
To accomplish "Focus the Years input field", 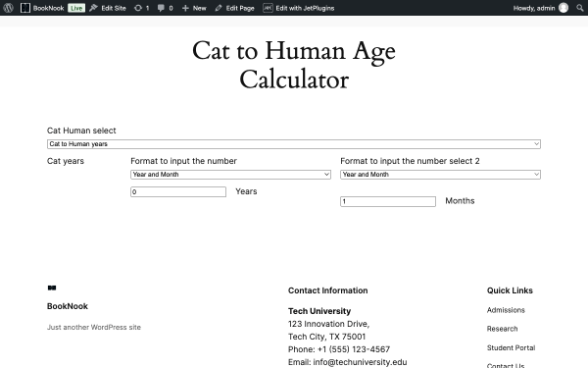I will point(178,192).
